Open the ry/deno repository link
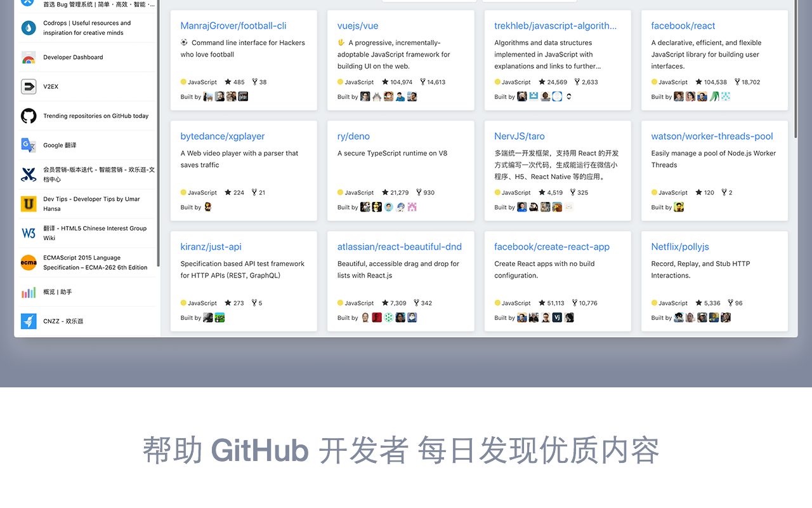Image resolution: width=812 pixels, height=508 pixels. coord(353,136)
